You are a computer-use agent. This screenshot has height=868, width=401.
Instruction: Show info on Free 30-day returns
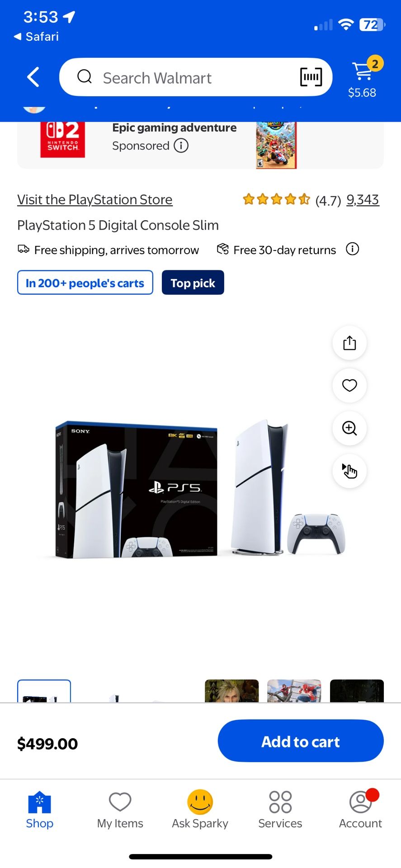[x=352, y=249]
